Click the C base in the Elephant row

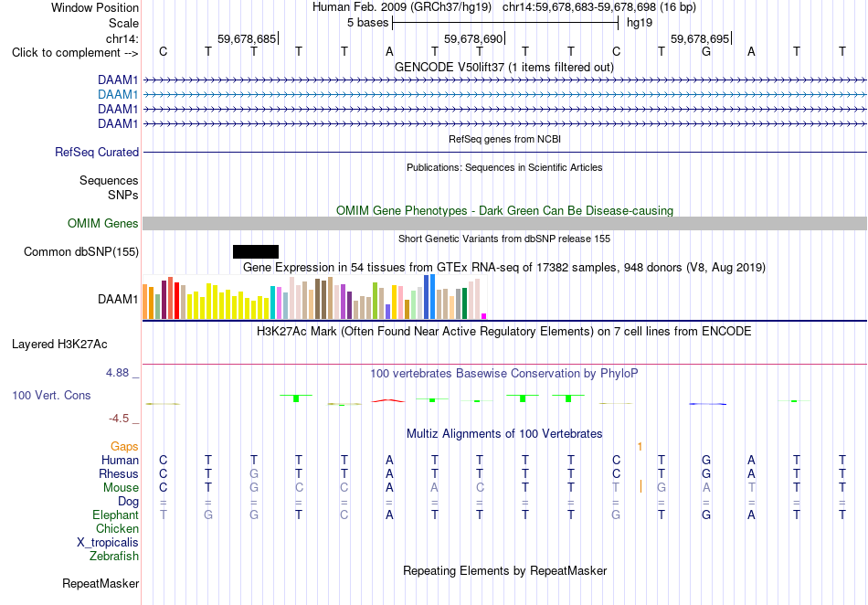[x=344, y=515]
